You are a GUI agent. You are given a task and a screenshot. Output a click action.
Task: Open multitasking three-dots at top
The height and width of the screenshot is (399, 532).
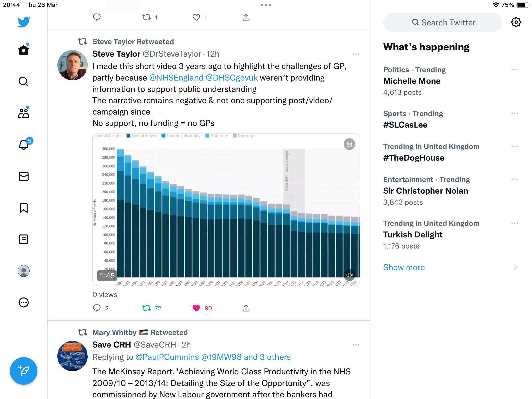coord(266,5)
